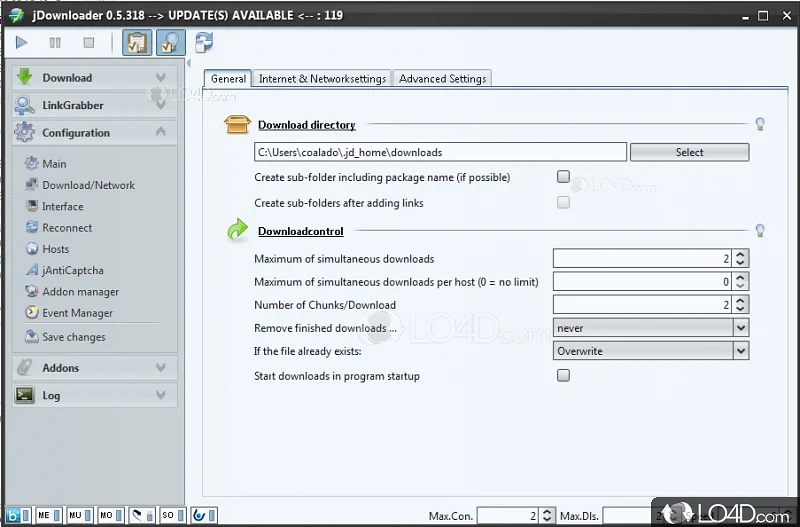Click the last blue swirl host icon
The height and width of the screenshot is (527, 800).
click(204, 515)
